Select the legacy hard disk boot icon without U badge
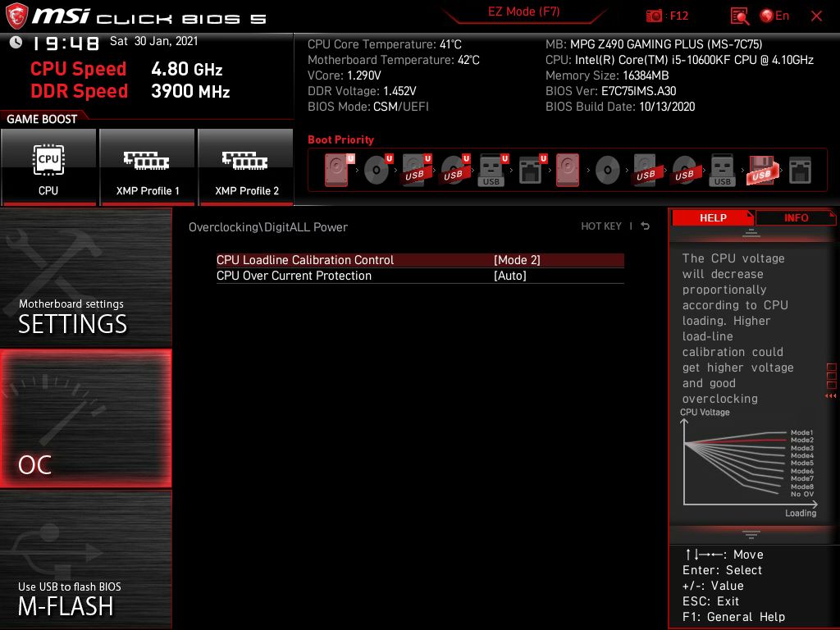This screenshot has height=630, width=840. pyautogui.click(x=568, y=170)
